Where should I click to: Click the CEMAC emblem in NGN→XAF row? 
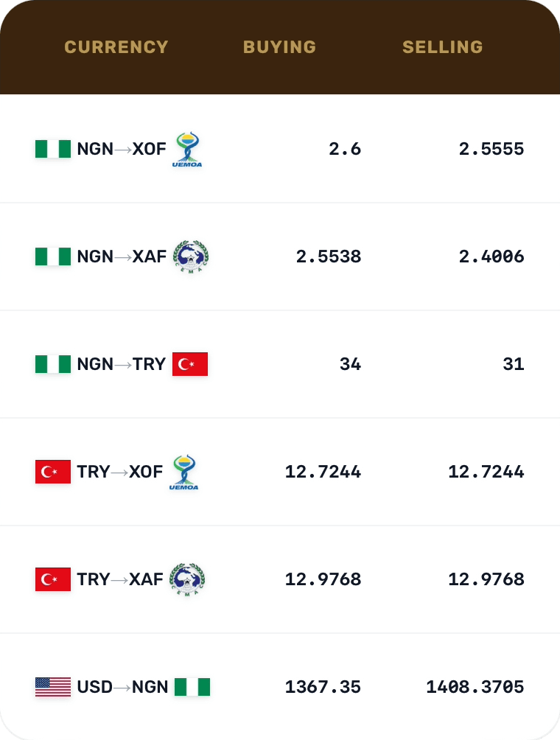click(190, 256)
